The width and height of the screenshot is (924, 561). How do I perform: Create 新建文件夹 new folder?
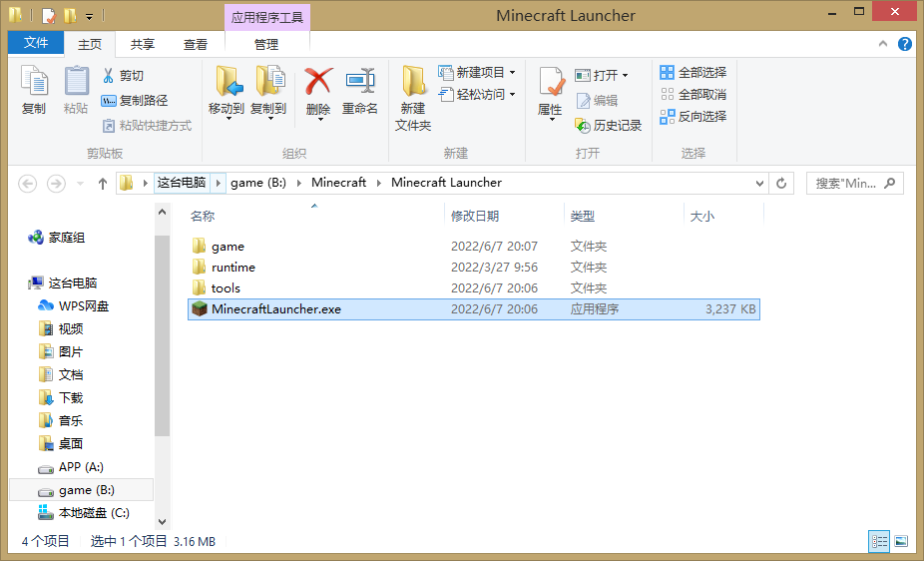(x=413, y=99)
